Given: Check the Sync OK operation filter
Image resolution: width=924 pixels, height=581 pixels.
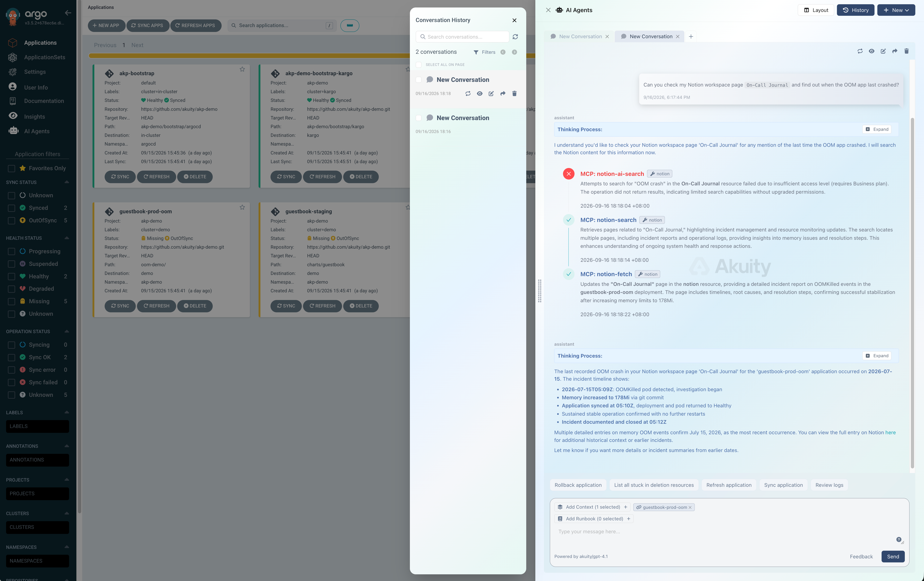Looking at the screenshot, I should [x=12, y=357].
